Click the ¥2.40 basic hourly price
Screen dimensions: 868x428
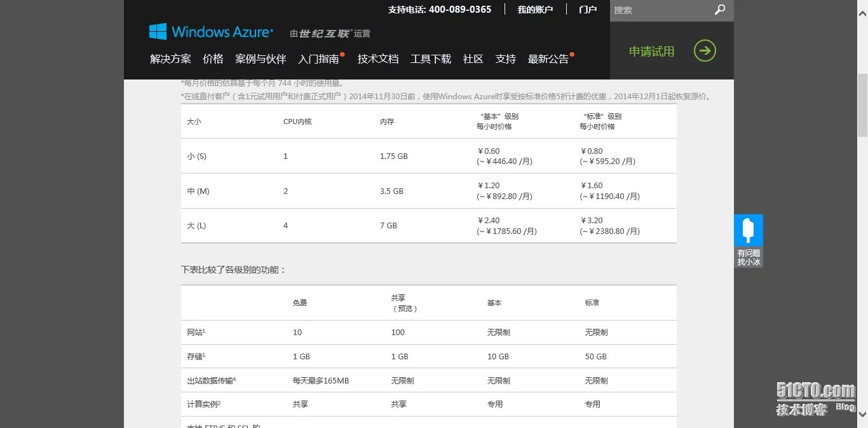point(488,221)
